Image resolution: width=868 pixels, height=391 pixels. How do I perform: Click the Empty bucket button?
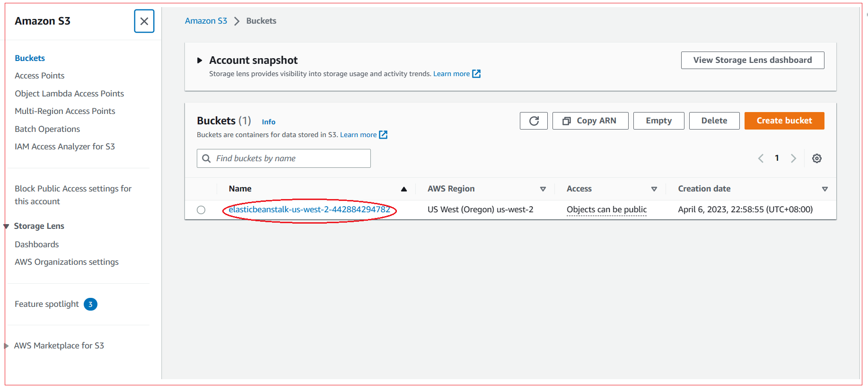(x=659, y=121)
